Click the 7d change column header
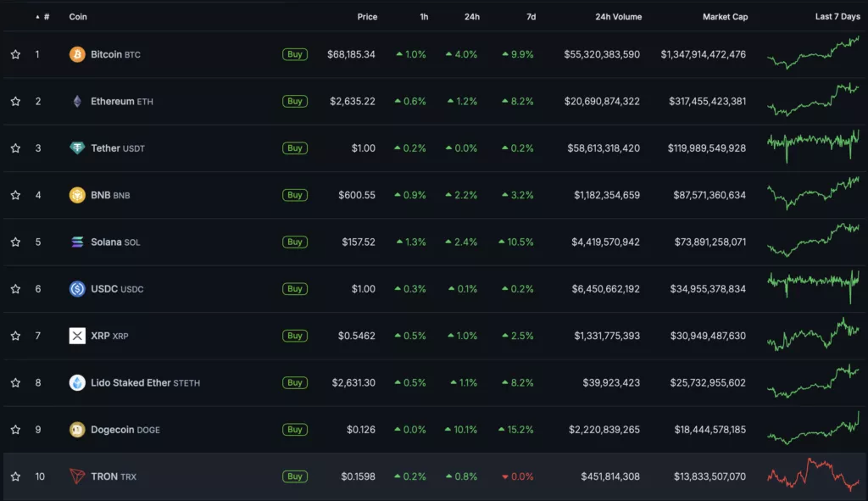 click(x=530, y=17)
